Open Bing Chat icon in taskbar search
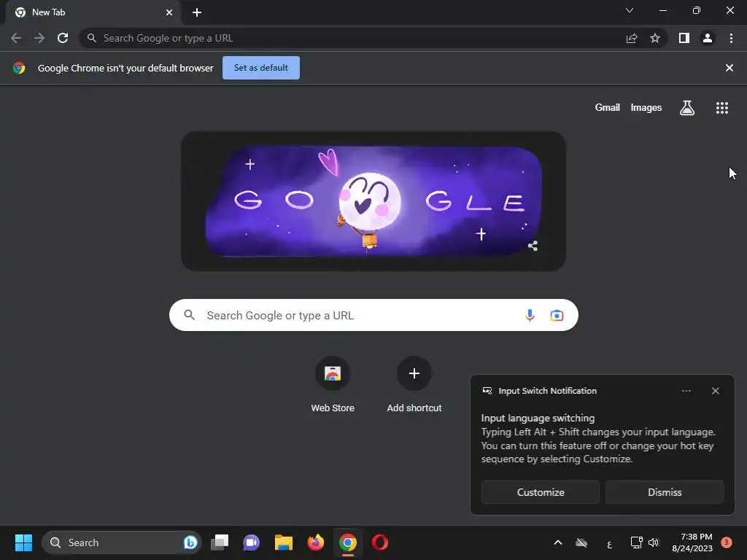 coord(190,542)
